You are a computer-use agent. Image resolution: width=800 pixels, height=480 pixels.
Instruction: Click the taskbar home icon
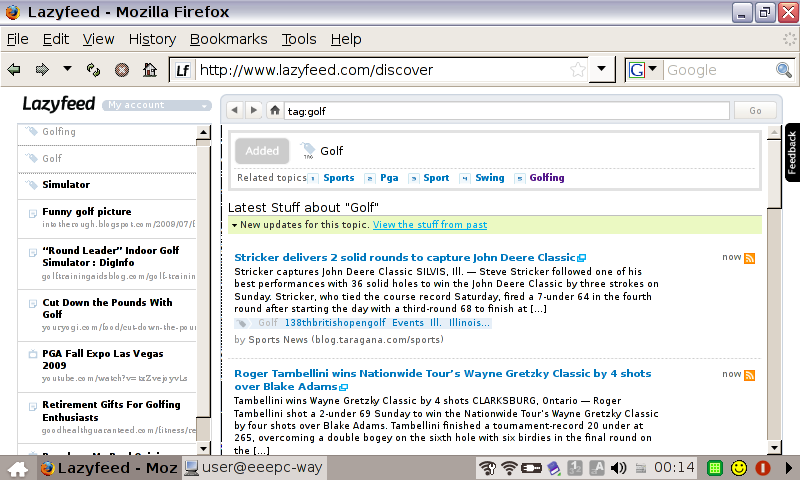[x=18, y=468]
